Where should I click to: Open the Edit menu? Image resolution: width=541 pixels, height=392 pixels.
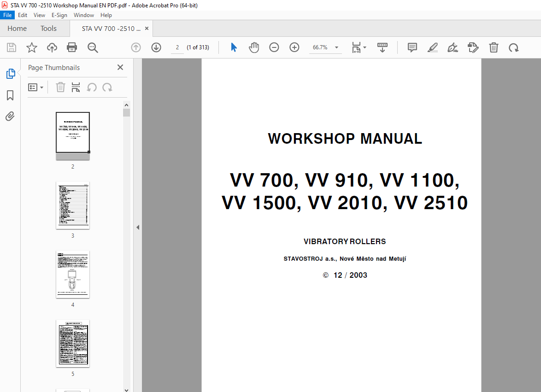tap(23, 15)
